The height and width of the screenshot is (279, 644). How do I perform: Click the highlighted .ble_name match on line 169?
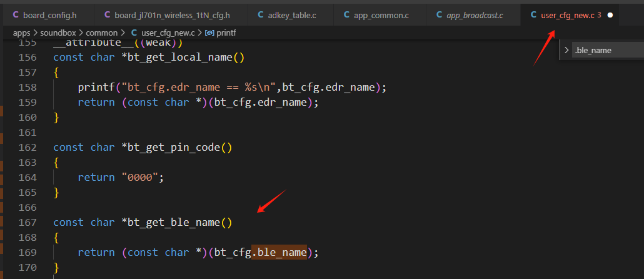tap(279, 252)
